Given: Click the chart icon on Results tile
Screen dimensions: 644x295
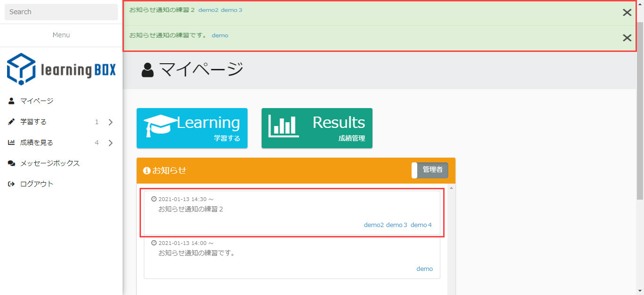Looking at the screenshot, I should pyautogui.click(x=283, y=126).
